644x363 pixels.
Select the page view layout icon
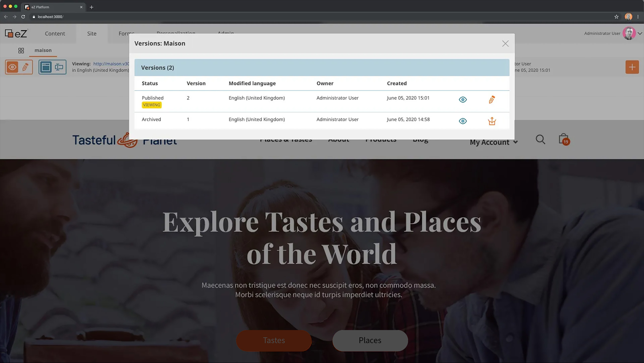coord(46,67)
